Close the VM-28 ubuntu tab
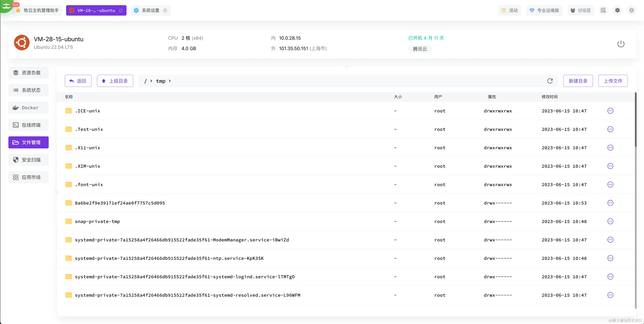644x324 pixels. pyautogui.click(x=121, y=10)
